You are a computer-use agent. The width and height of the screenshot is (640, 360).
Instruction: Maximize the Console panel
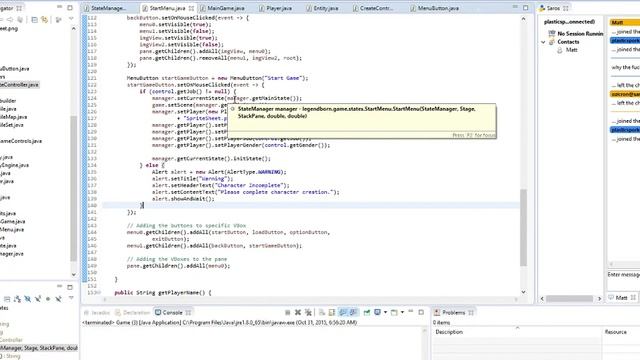(421, 312)
